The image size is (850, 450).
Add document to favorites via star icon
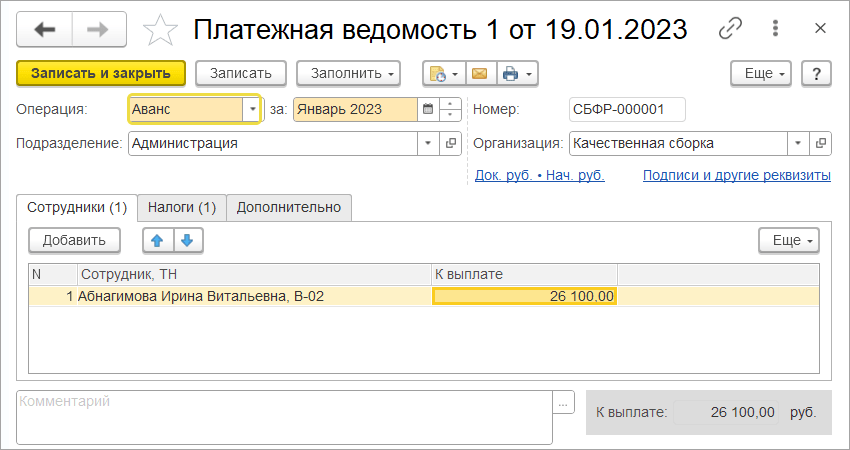[160, 30]
